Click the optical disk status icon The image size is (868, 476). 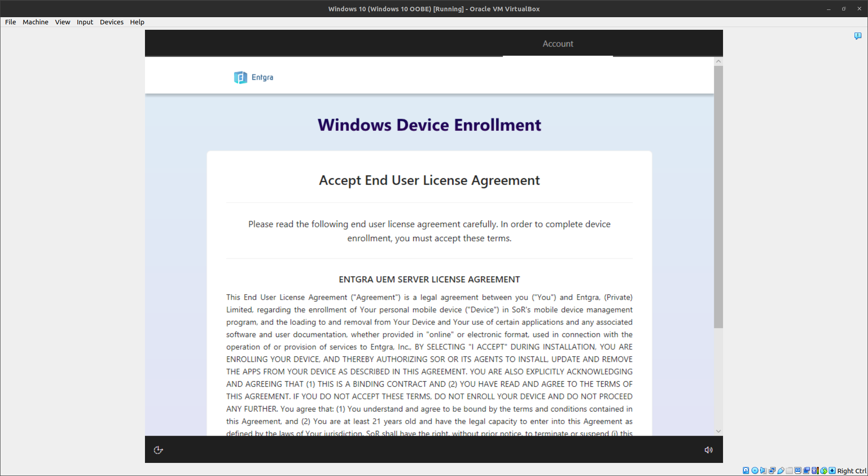point(755,471)
